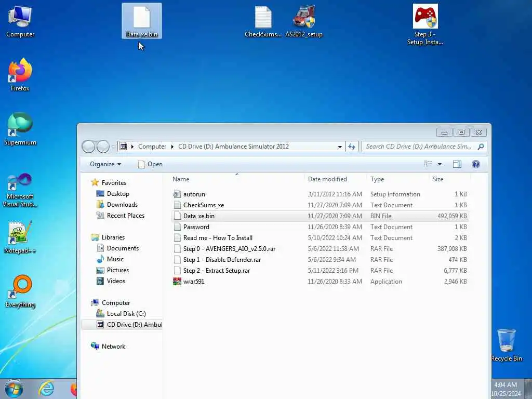
Task: Change view with the view icon button
Action: 429,164
